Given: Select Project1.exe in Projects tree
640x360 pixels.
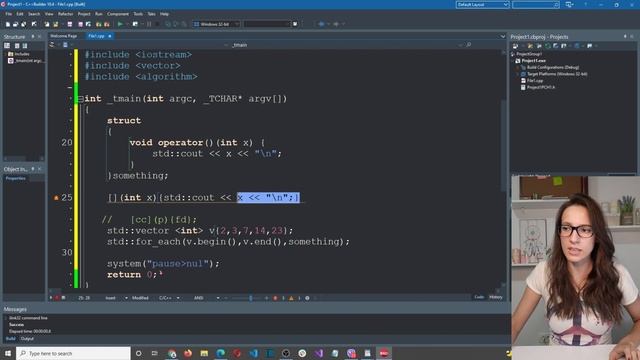Looking at the screenshot, I should (533, 60).
